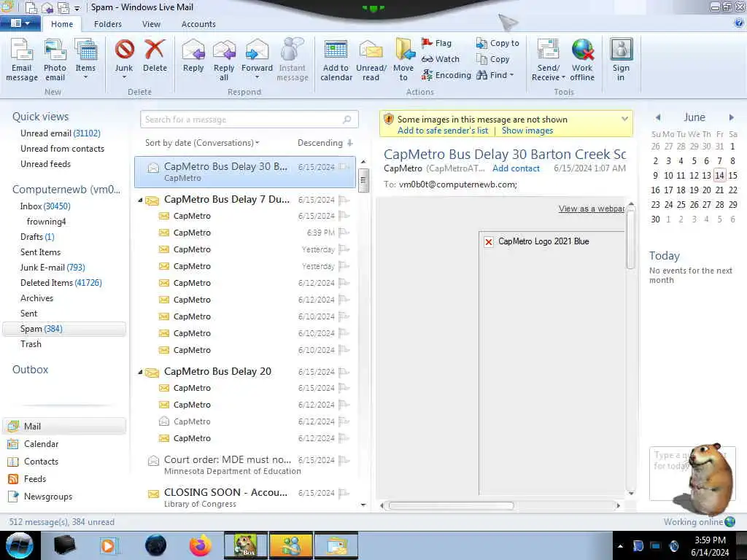
Task: Open the Find dropdown
Action: (x=495, y=75)
